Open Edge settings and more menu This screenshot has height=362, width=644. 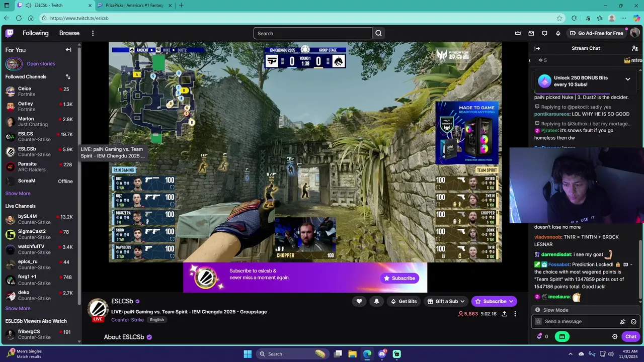[624, 18]
